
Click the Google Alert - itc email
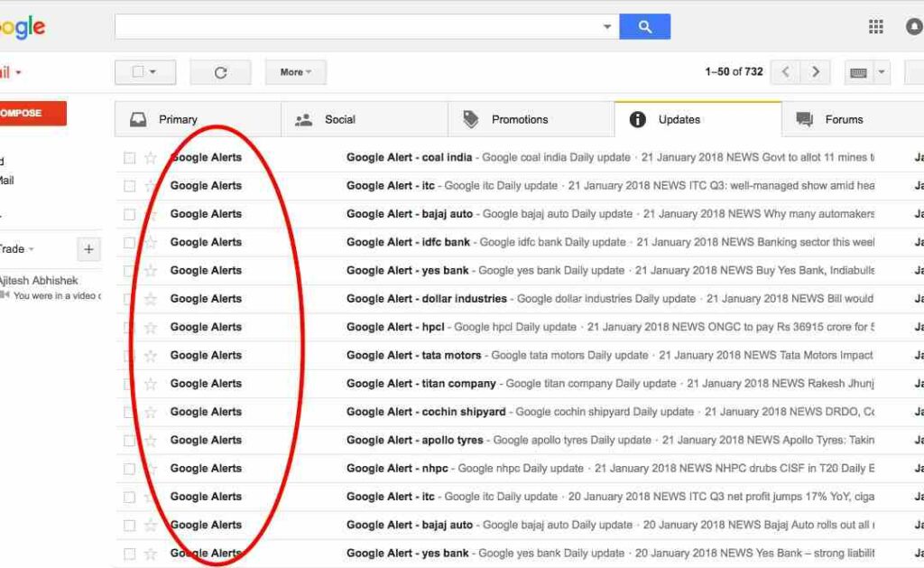click(x=388, y=185)
